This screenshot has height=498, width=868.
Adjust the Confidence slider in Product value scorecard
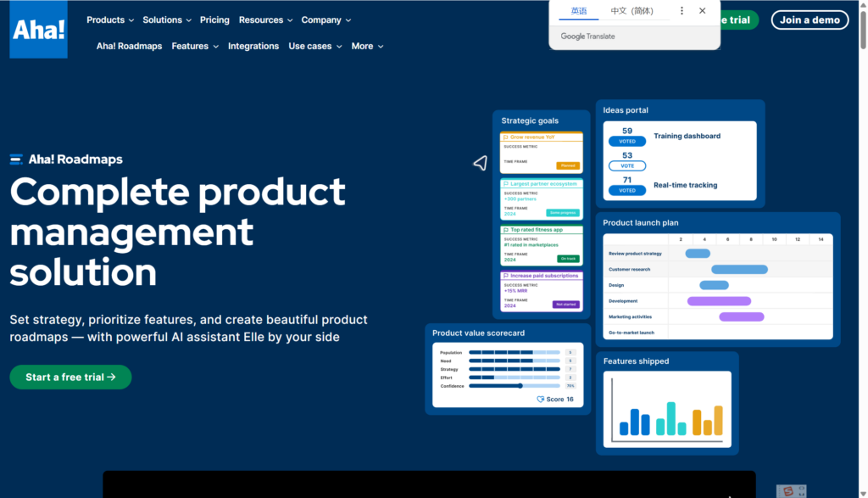coord(520,386)
